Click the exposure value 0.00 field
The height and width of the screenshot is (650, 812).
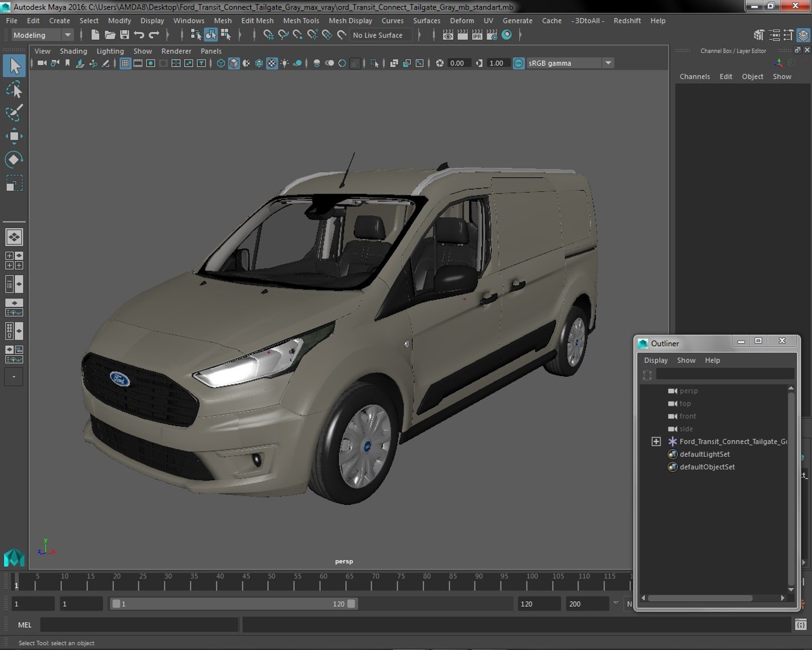(458, 63)
